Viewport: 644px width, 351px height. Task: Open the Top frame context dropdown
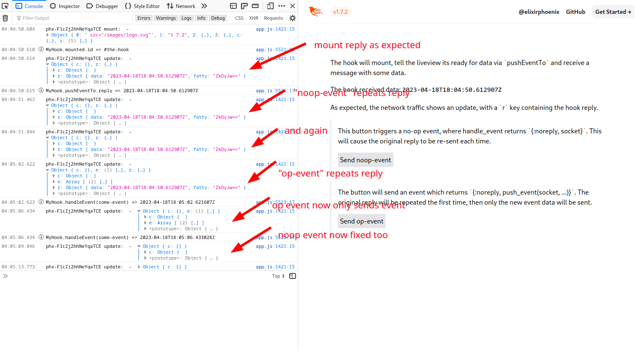[277, 276]
